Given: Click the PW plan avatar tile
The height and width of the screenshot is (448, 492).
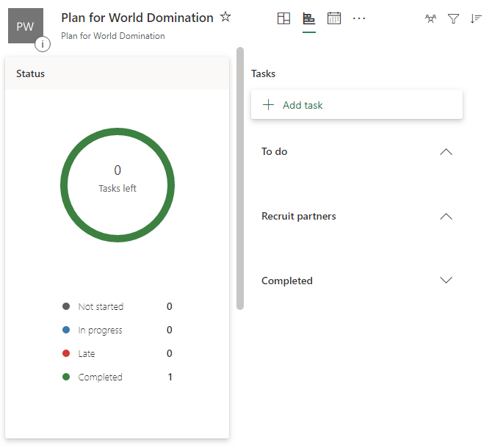Looking at the screenshot, I should tap(25, 26).
